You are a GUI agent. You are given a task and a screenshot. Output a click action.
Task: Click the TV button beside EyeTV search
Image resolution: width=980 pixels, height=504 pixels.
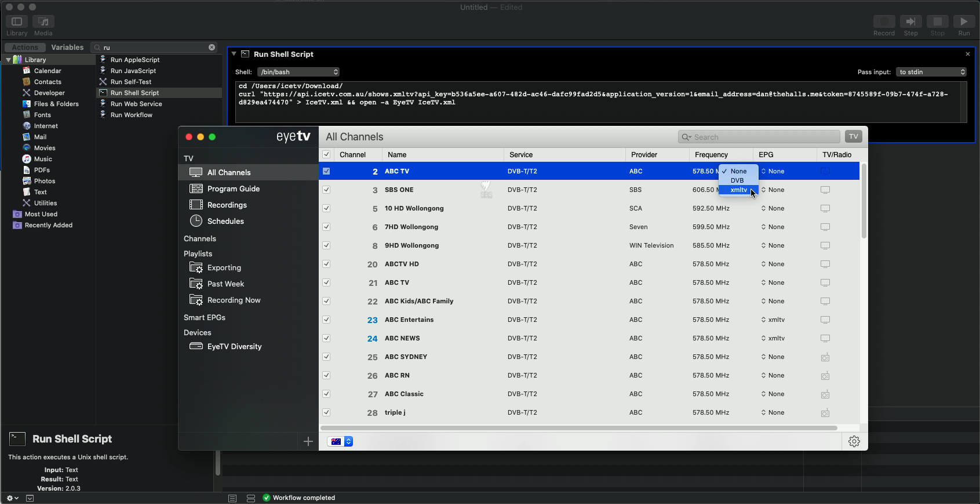[x=854, y=136]
